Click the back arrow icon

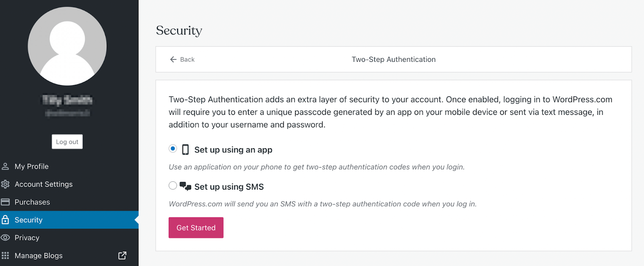[172, 59]
